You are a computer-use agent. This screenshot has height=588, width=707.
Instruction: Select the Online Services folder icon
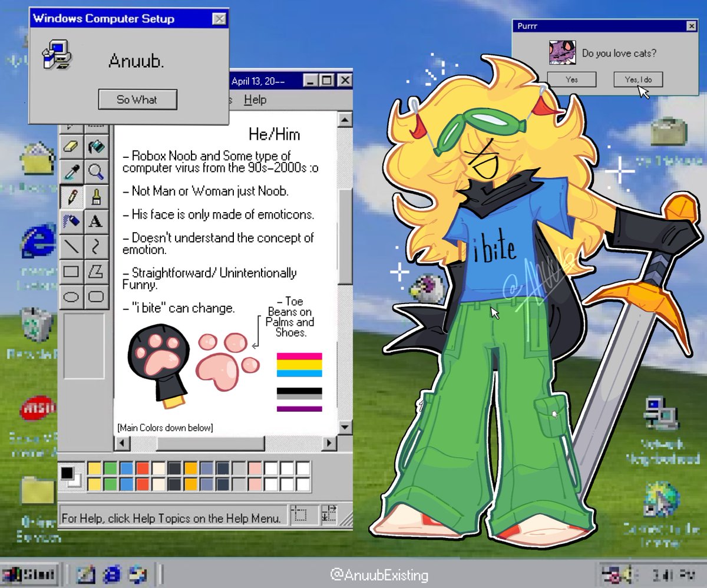coord(37,490)
